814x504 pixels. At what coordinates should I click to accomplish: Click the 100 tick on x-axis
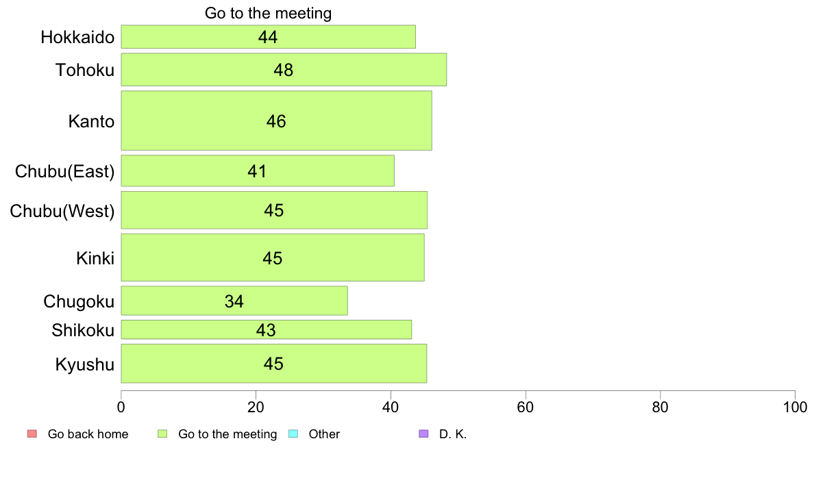(x=795, y=407)
